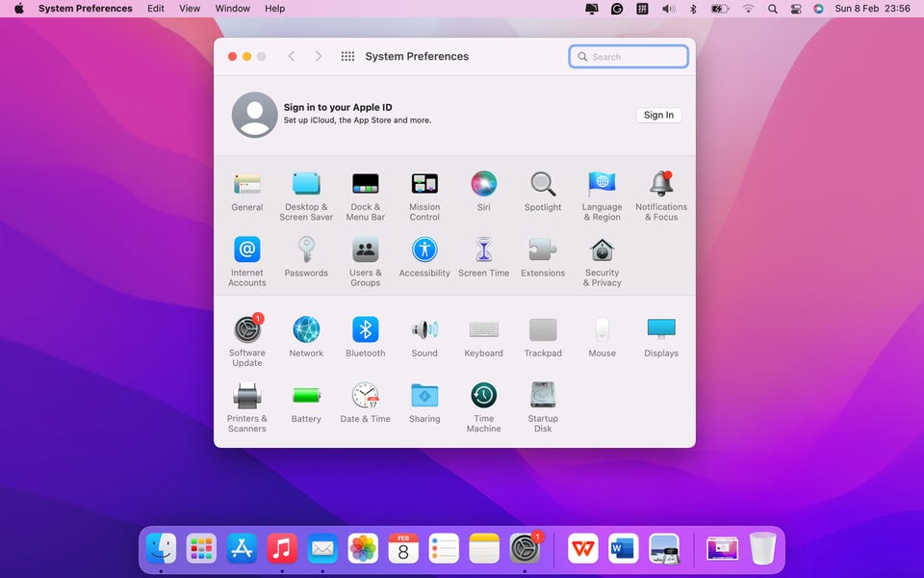Open Bluetooth preferences
Screen dimensions: 924x578
[x=365, y=330]
